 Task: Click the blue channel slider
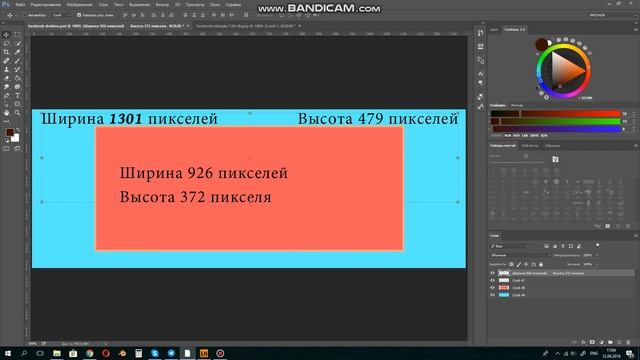(x=555, y=129)
